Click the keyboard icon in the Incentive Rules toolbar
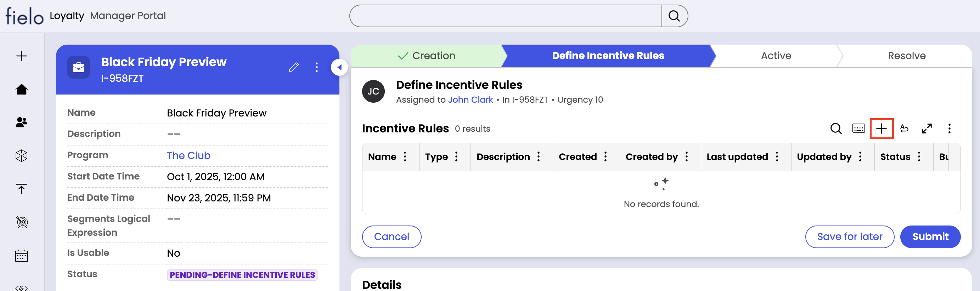 tap(858, 129)
